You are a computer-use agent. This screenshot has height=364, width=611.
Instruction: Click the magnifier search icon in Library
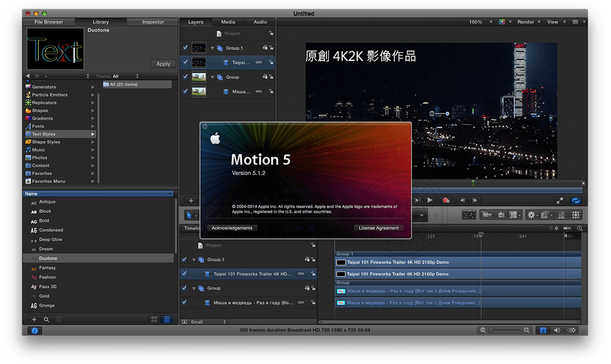point(46,320)
